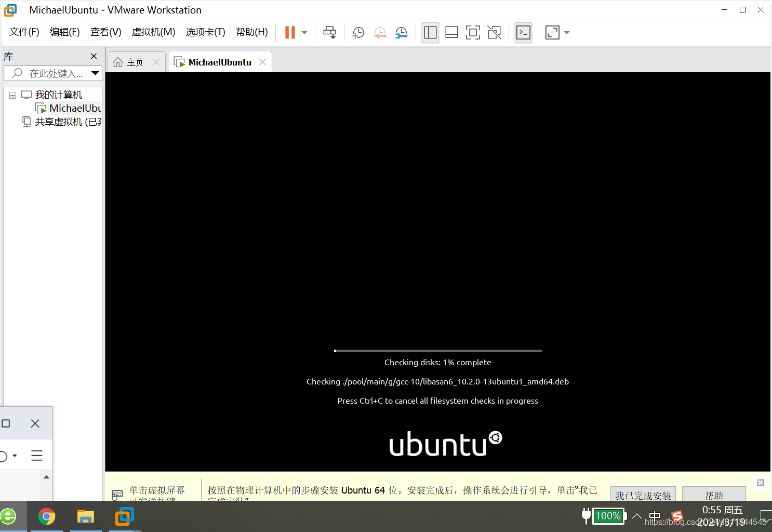The width and height of the screenshot is (772, 532).
Task: Click the 中 input method indicator
Action: 655,516
